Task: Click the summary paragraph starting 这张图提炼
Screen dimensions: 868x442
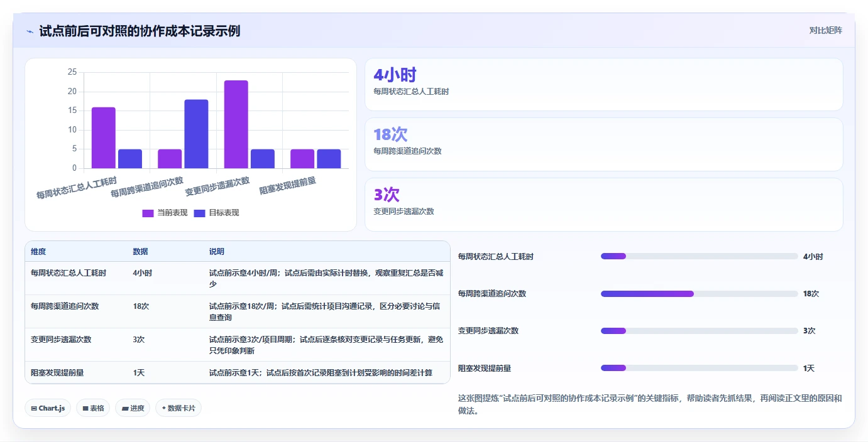Action: (650, 404)
